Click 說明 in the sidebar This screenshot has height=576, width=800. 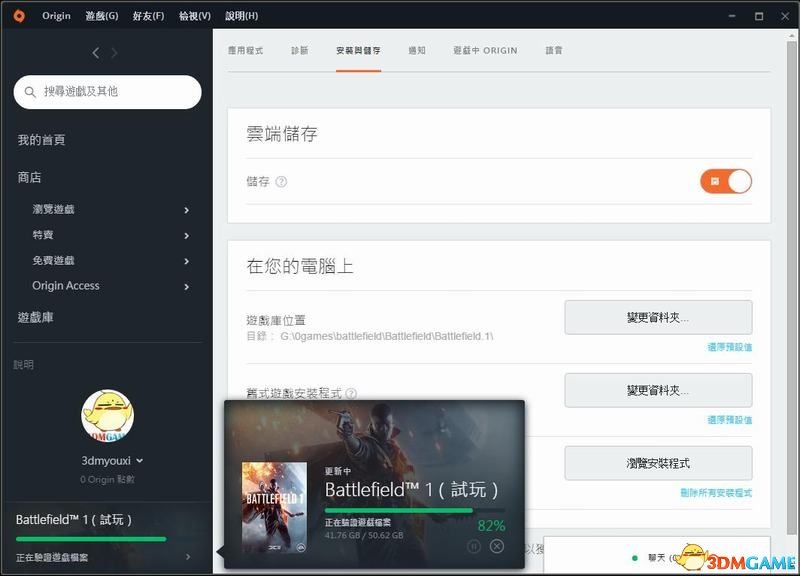point(23,365)
